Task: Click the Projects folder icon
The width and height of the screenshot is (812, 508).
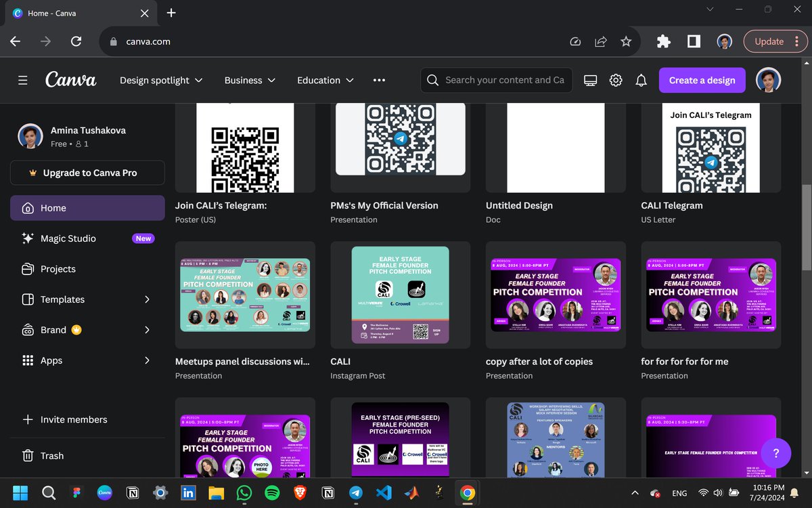Action: coord(28,269)
